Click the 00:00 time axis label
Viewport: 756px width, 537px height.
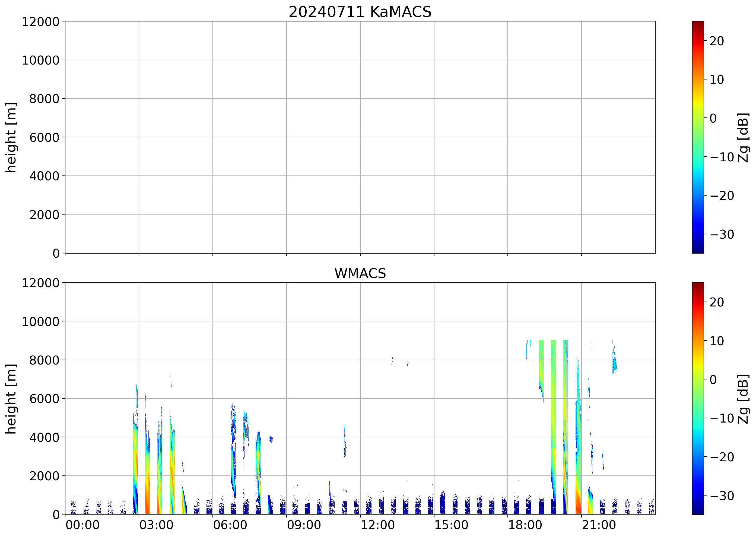(82, 525)
